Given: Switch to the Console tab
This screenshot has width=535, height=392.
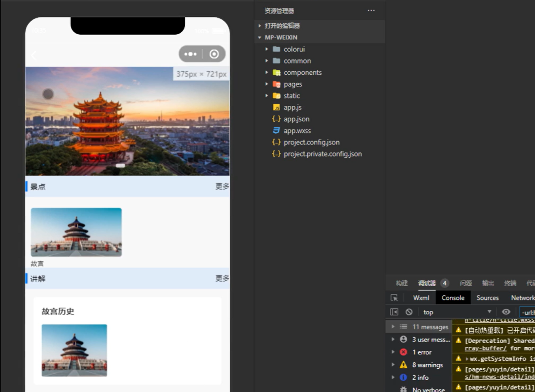Looking at the screenshot, I should pyautogui.click(x=453, y=297).
